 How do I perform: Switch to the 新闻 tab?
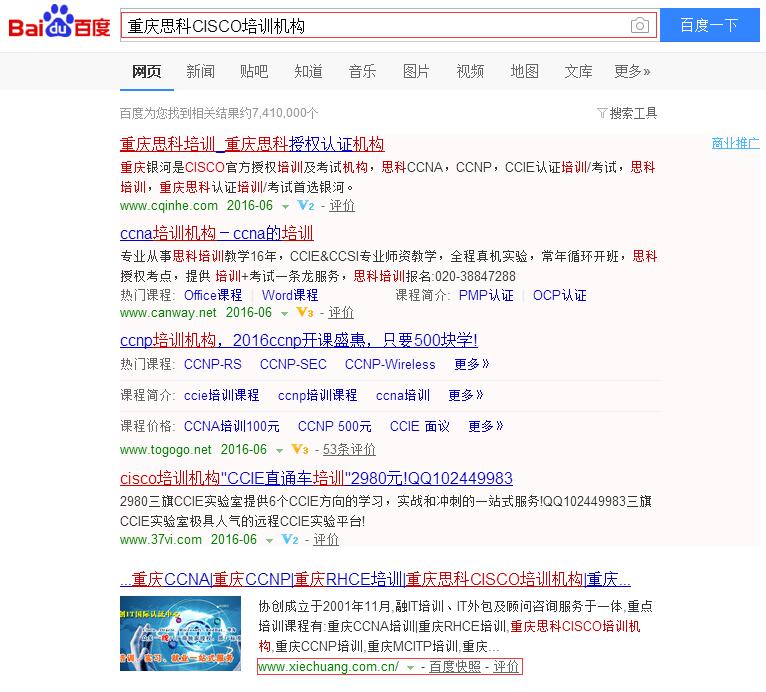(200, 71)
